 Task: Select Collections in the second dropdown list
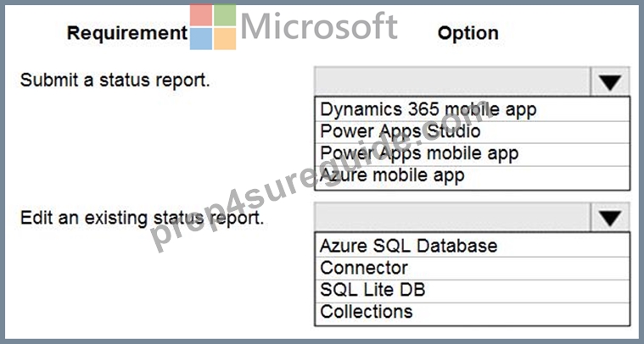(x=472, y=313)
